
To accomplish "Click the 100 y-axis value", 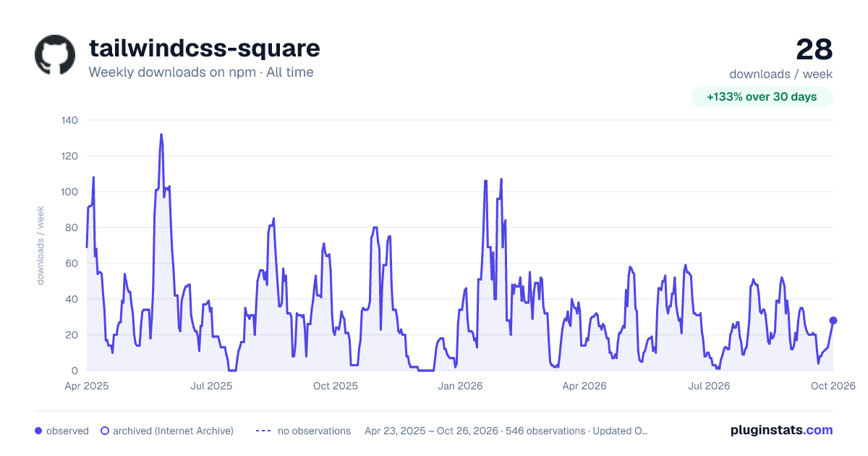I will pyautogui.click(x=71, y=192).
